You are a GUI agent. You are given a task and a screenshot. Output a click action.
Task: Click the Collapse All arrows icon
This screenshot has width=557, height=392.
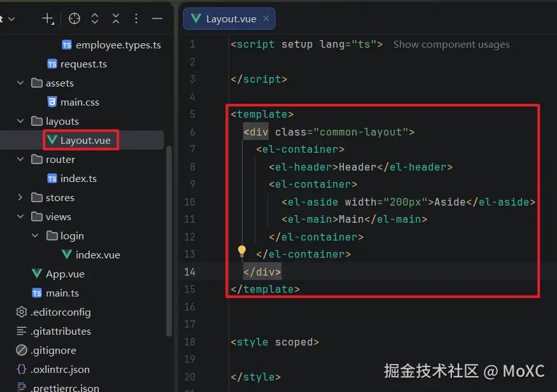pos(116,18)
